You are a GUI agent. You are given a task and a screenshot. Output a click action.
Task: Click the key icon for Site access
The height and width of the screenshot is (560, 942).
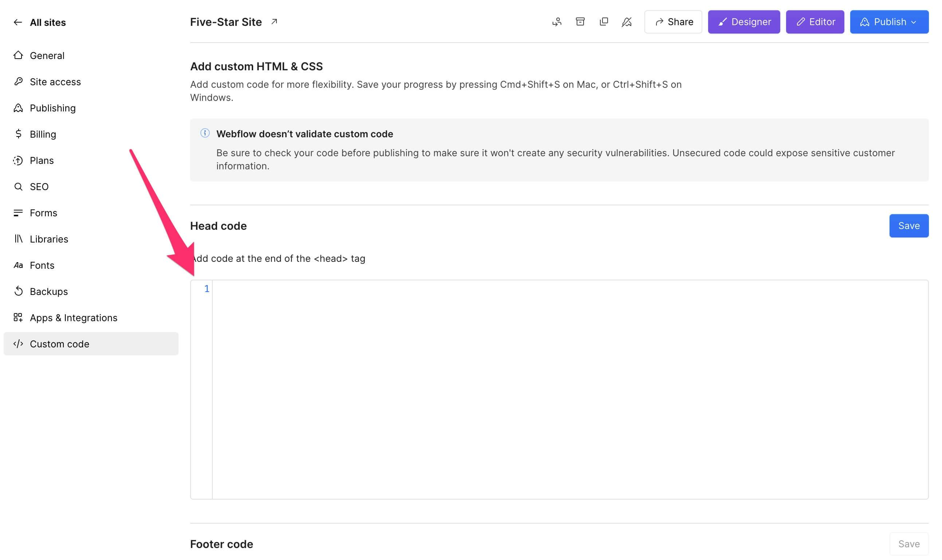pos(18,82)
